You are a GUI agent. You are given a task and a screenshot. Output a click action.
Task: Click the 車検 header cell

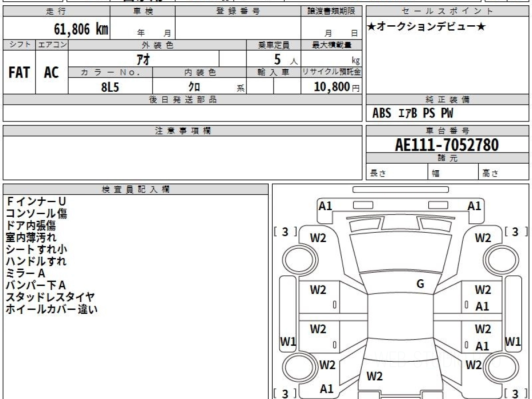point(143,12)
